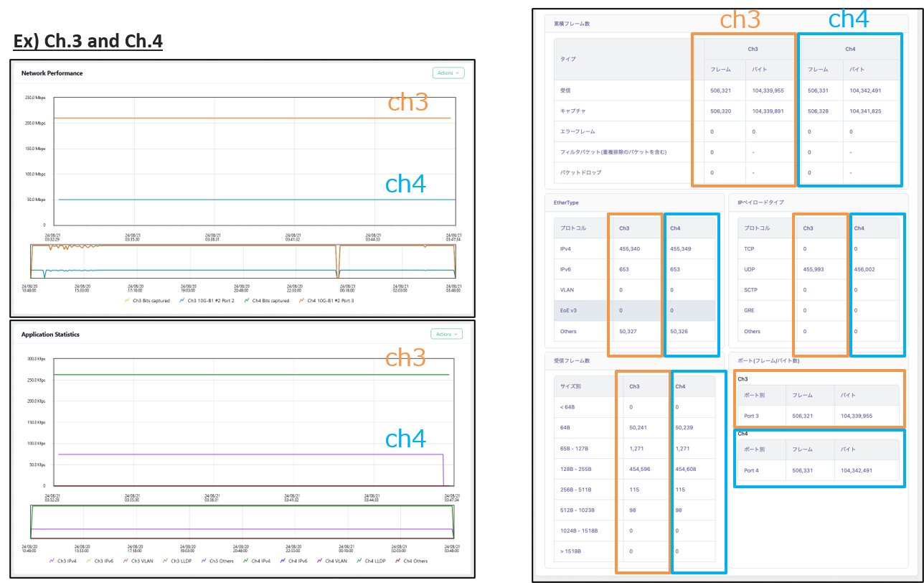924x583 pixels.
Task: Click Network Performance overview range selector
Action: [242, 261]
